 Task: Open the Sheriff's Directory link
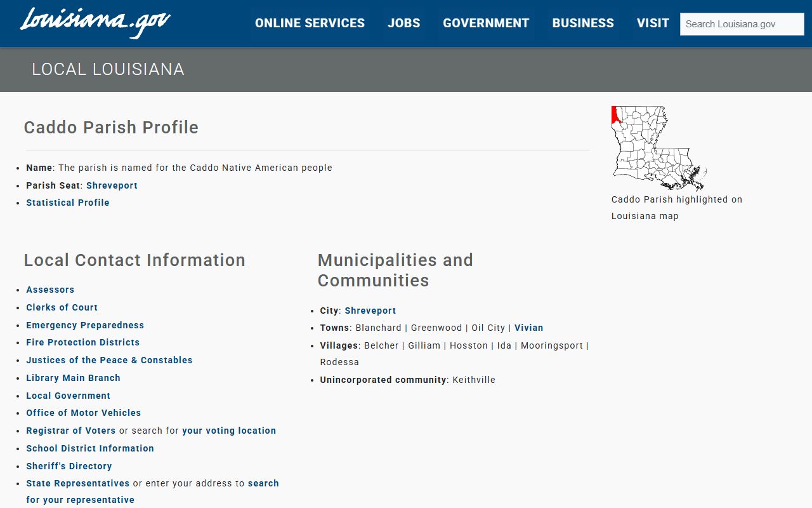[x=69, y=466]
